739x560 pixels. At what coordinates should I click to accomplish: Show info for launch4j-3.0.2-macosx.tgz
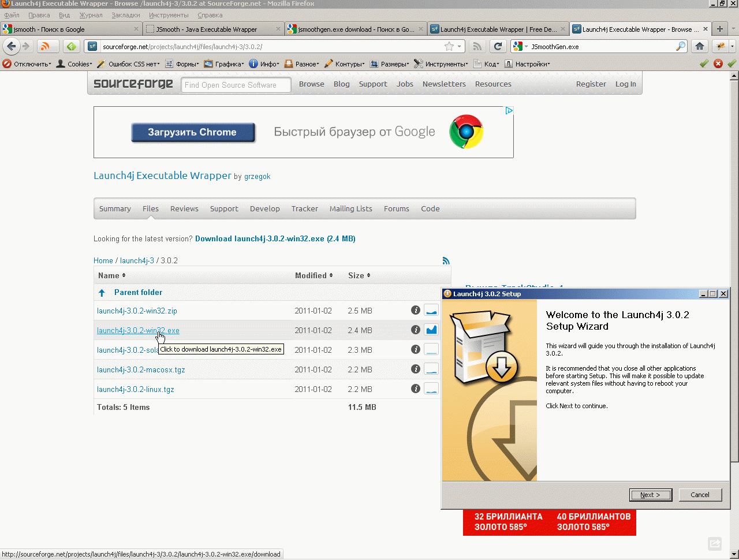(x=415, y=369)
